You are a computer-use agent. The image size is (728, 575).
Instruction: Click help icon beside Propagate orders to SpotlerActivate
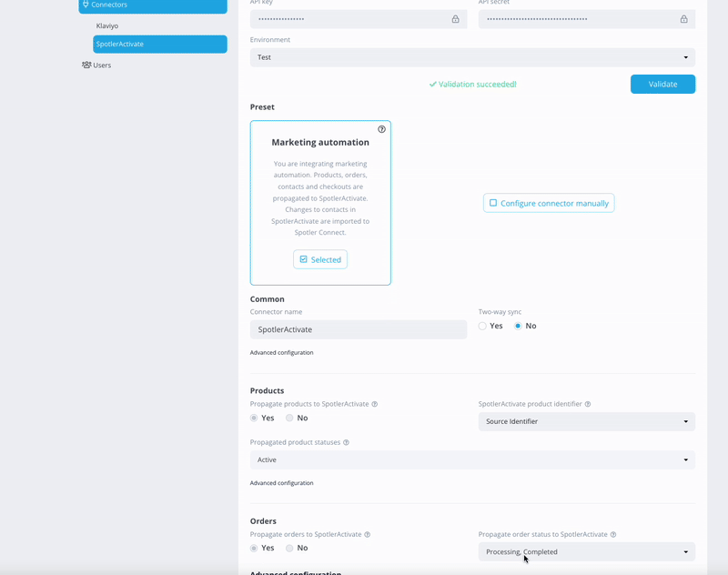[x=368, y=535]
